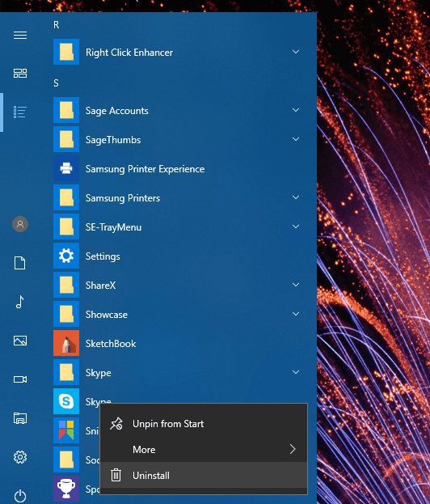
Task: Open Settings app gear tile
Action: (66, 256)
